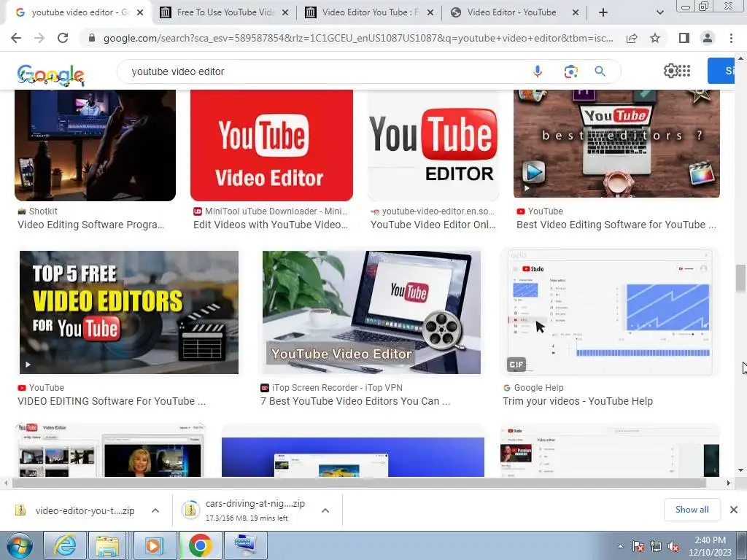This screenshot has width=747, height=560.
Task: Switch to Free To Use YouTube Video tab
Action: 225,12
